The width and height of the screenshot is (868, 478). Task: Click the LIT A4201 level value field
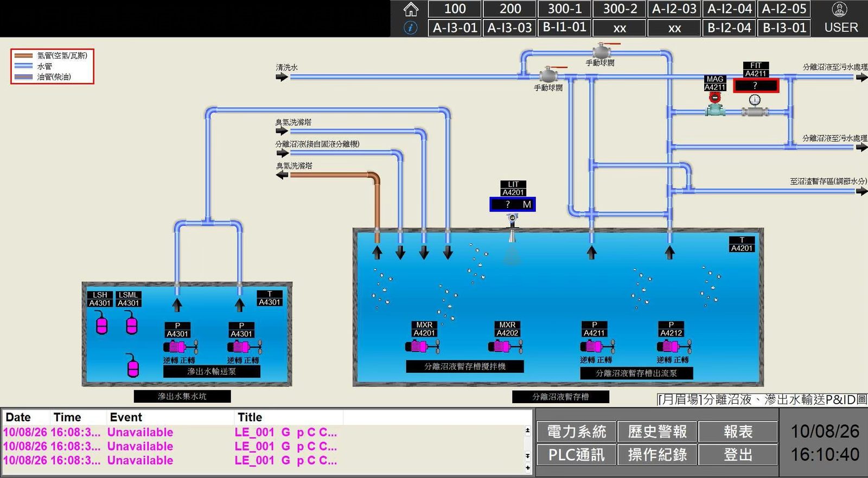pos(512,204)
